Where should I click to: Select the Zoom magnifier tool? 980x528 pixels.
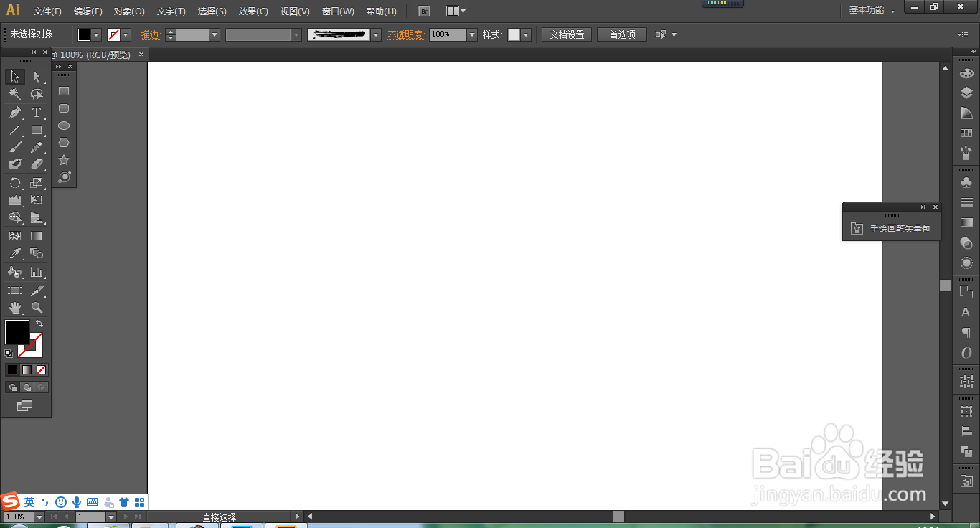(37, 308)
